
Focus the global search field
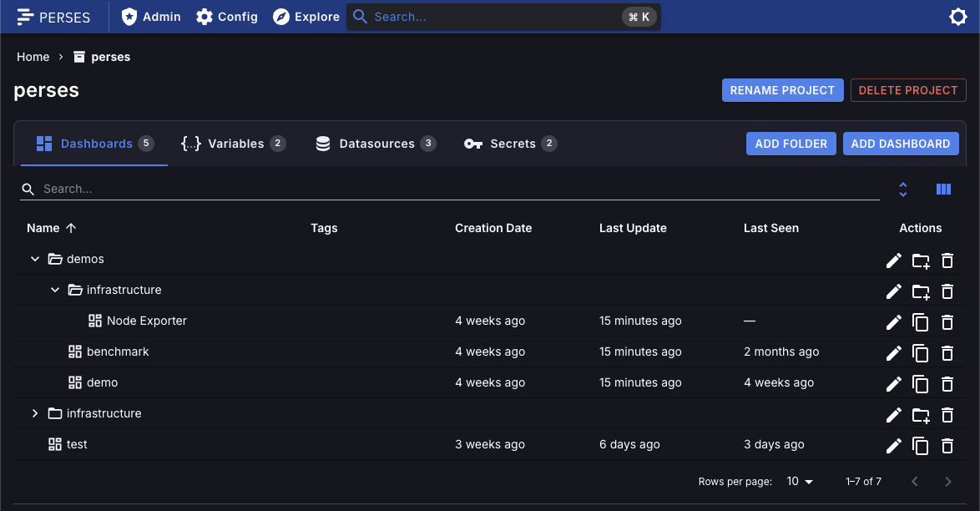click(x=503, y=17)
